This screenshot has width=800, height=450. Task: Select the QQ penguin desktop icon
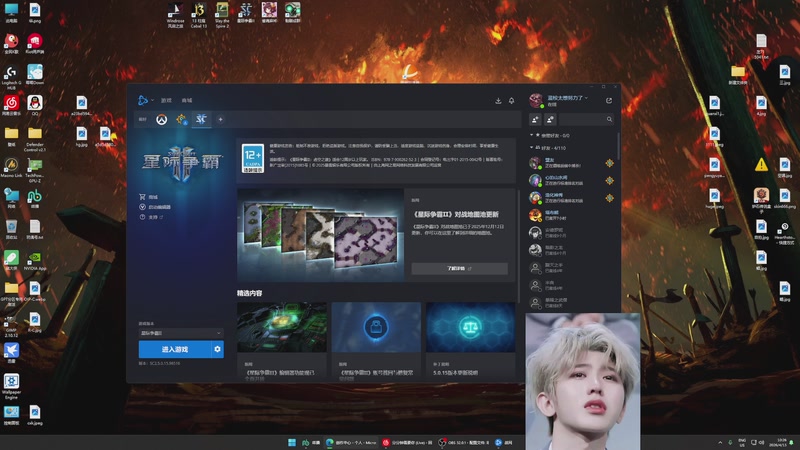pyautogui.click(x=35, y=106)
